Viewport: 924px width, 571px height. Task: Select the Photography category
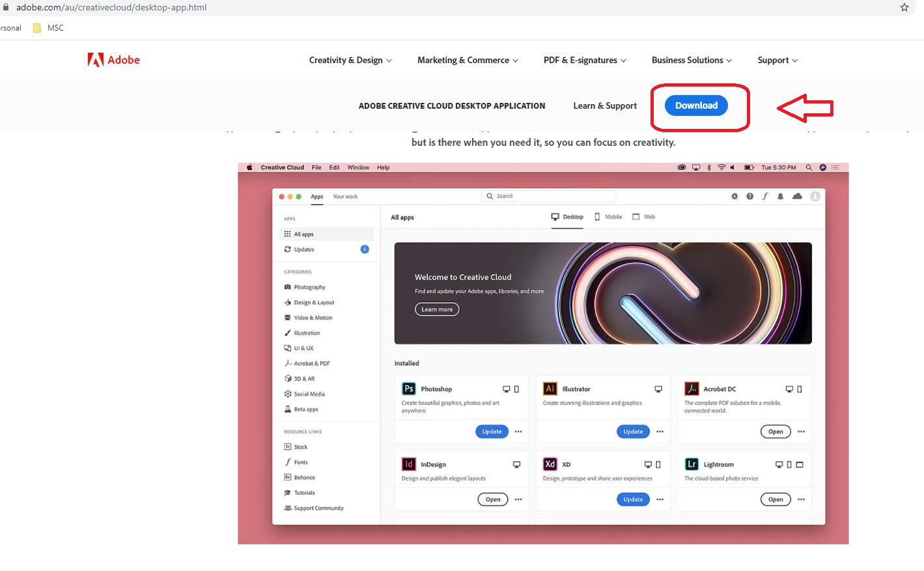[305, 287]
